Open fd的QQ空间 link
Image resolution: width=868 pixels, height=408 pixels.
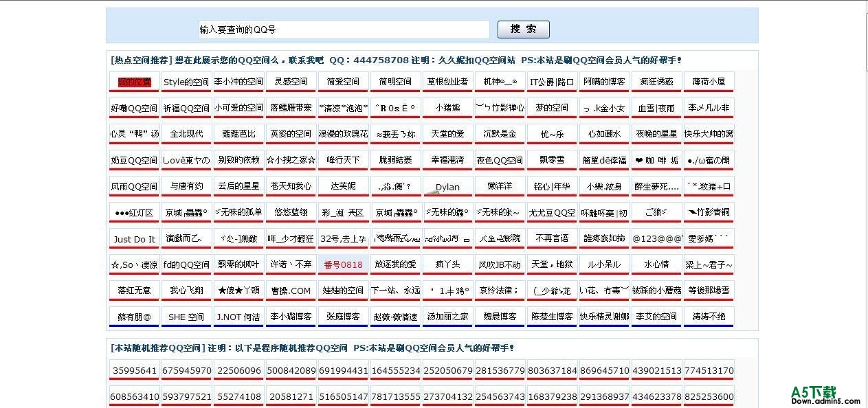pyautogui.click(x=186, y=264)
